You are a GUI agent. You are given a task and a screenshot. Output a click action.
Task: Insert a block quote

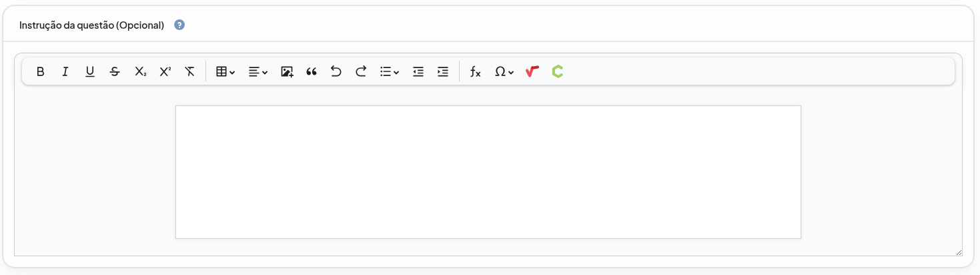312,71
